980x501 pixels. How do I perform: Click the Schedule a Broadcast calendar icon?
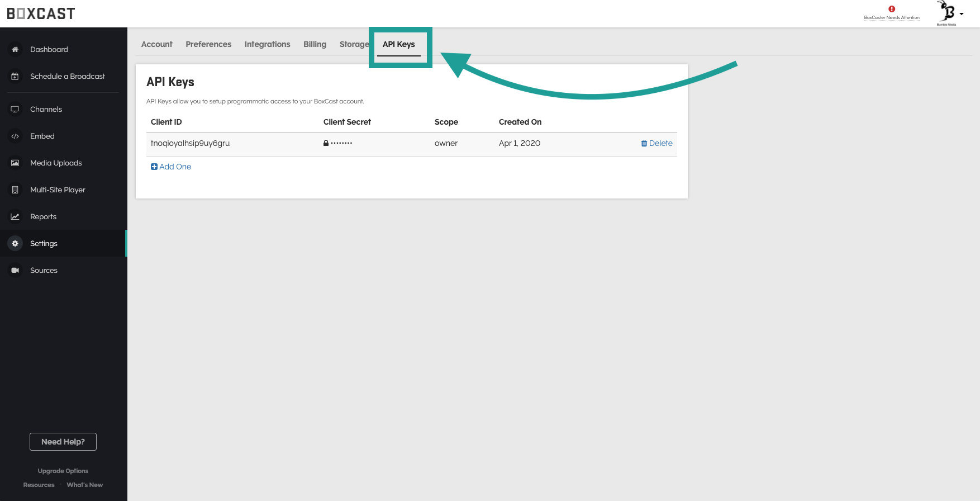[x=15, y=77]
